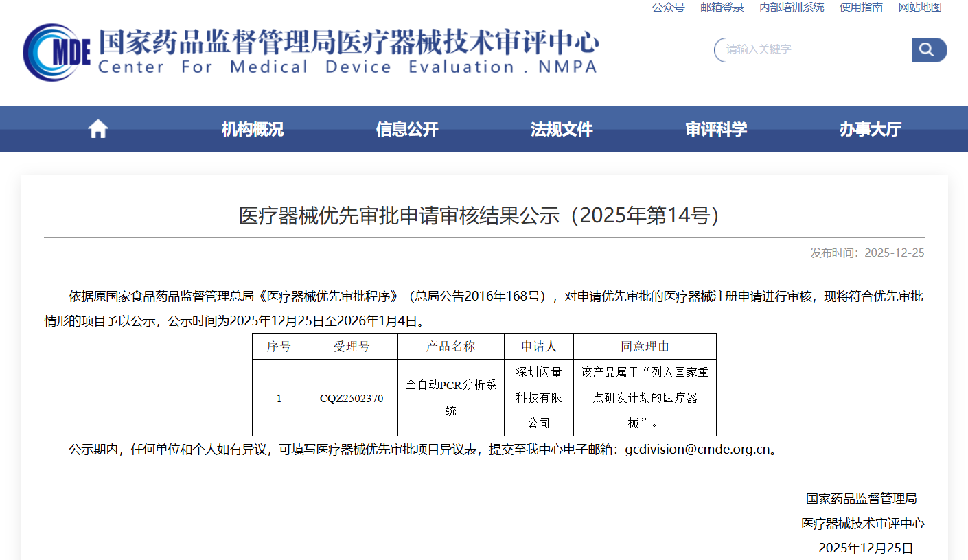Click the site title 国家药品监督管理局医疗器械技术审评中心
This screenshot has width=968, height=560.
348,43
